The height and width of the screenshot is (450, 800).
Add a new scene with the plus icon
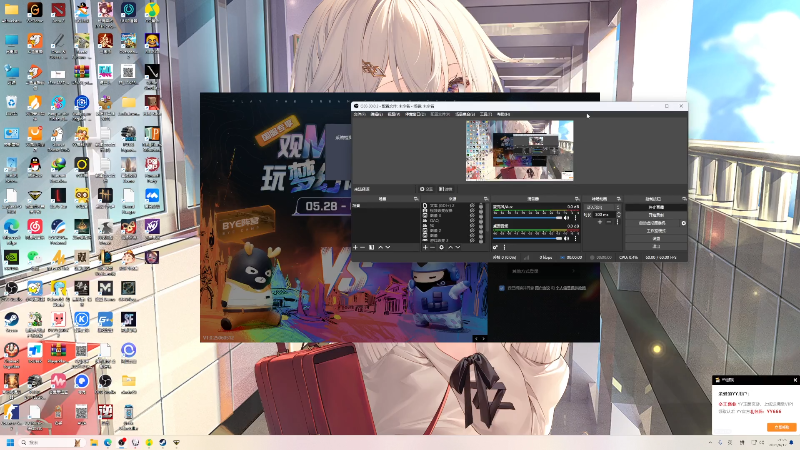355,247
